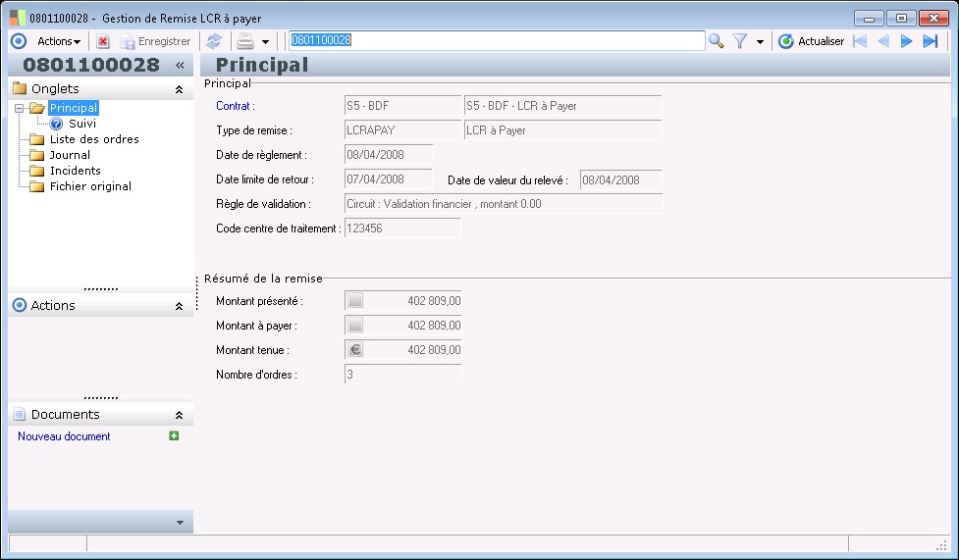The image size is (959, 560).
Task: Click the Contrat link label
Action: pyautogui.click(x=236, y=106)
